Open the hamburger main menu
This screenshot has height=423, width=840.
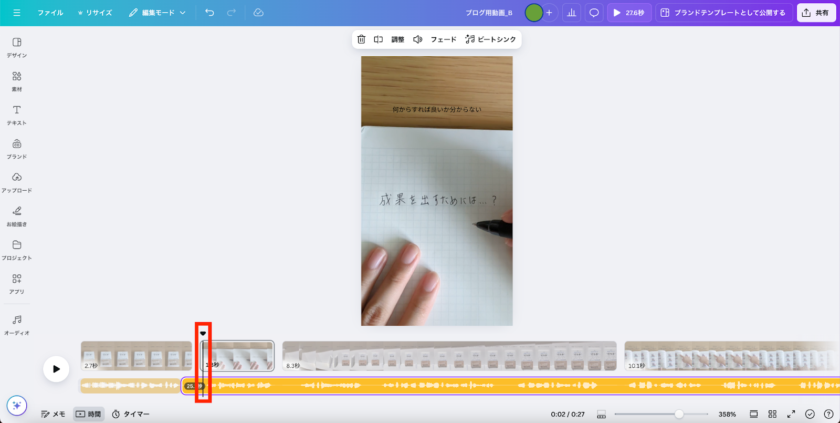tap(16, 12)
